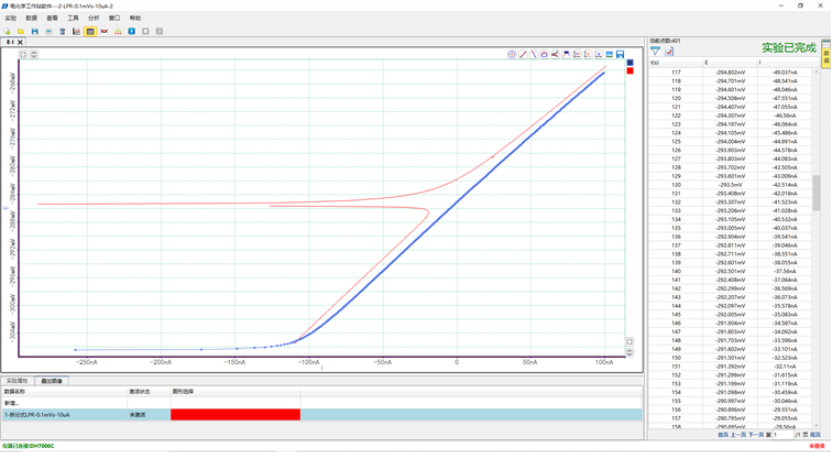The image size is (831, 452).
Task: Click the E column header in data table
Action: pyautogui.click(x=730, y=63)
